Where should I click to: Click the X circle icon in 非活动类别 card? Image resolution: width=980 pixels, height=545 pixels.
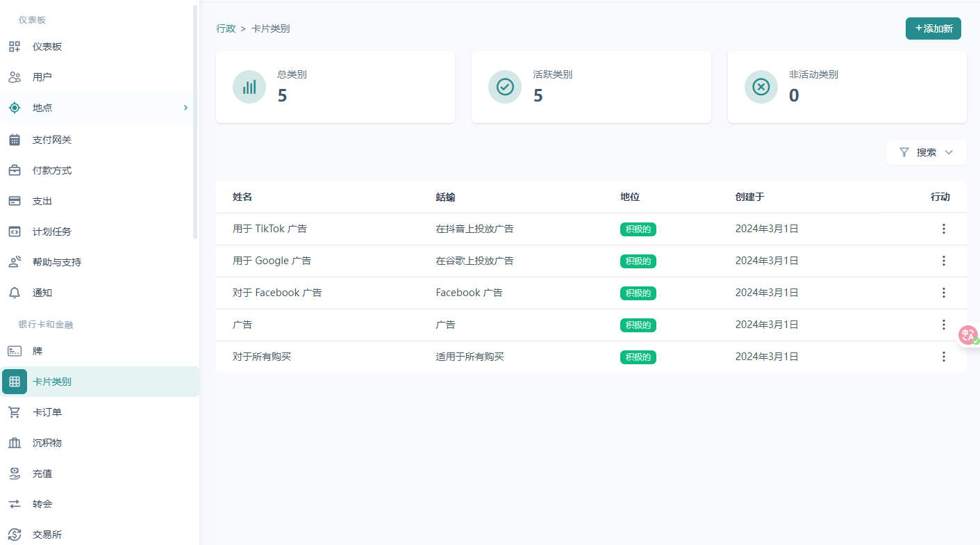pyautogui.click(x=761, y=87)
